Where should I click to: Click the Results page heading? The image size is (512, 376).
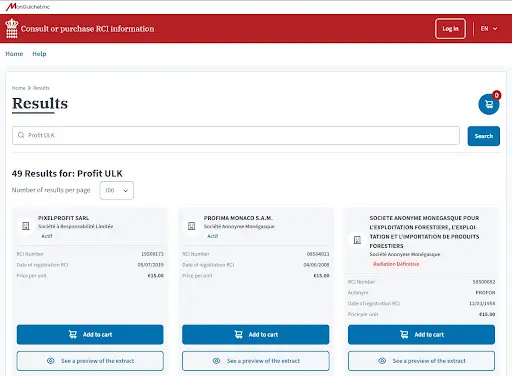tap(40, 103)
